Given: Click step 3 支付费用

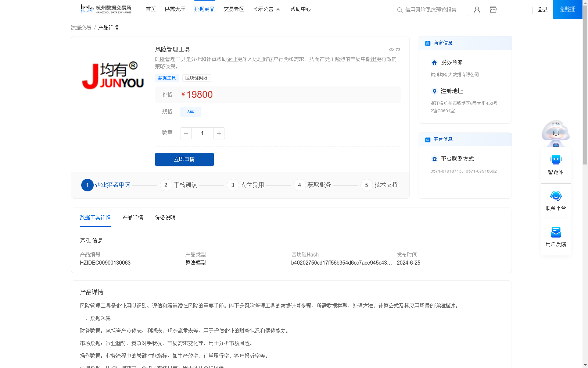Looking at the screenshot, I should coord(245,185).
